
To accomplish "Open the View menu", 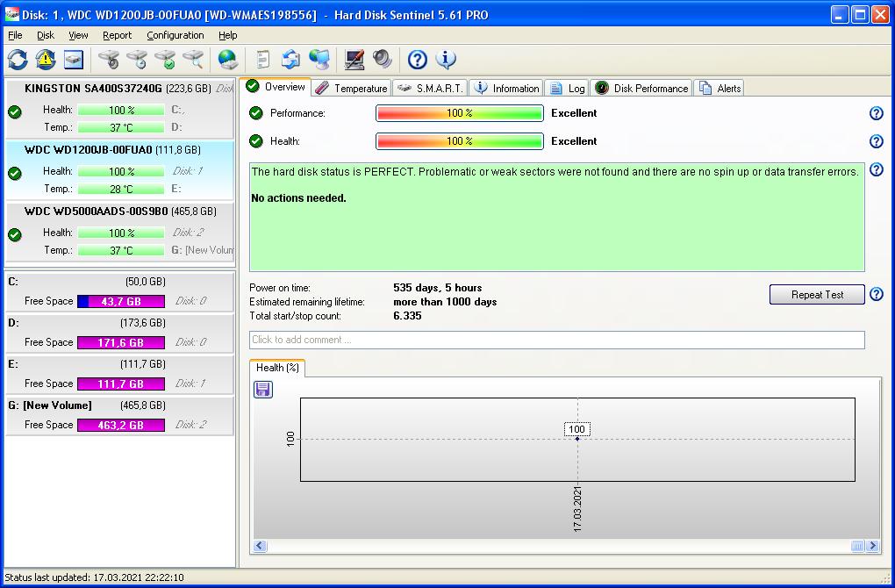I will click(x=78, y=35).
